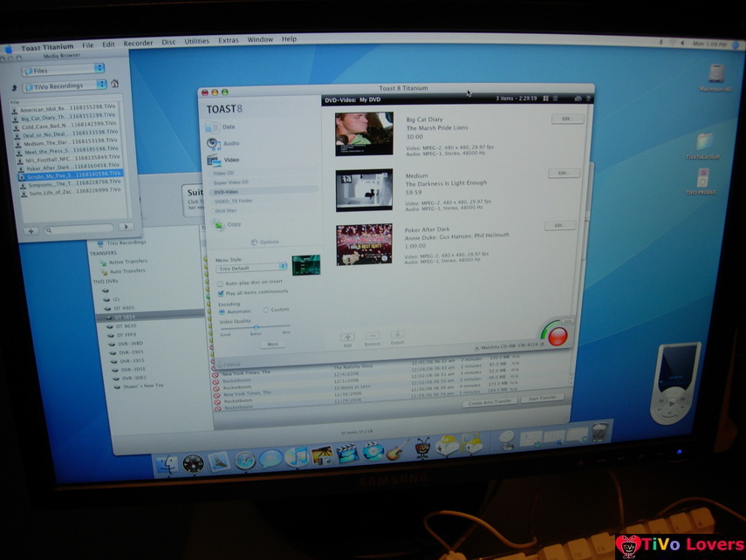Open the TiVo Recordings folder dropdown
Screen dimensions: 746x560
point(64,85)
